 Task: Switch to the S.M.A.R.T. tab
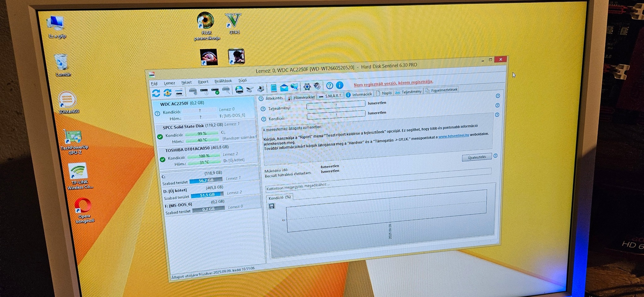pyautogui.click(x=330, y=96)
